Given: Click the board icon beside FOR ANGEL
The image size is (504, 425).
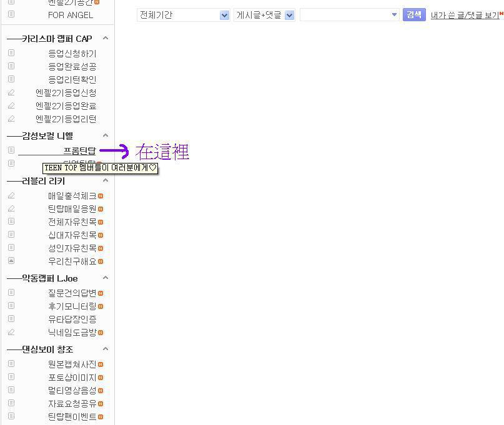Looking at the screenshot, I should [x=11, y=14].
